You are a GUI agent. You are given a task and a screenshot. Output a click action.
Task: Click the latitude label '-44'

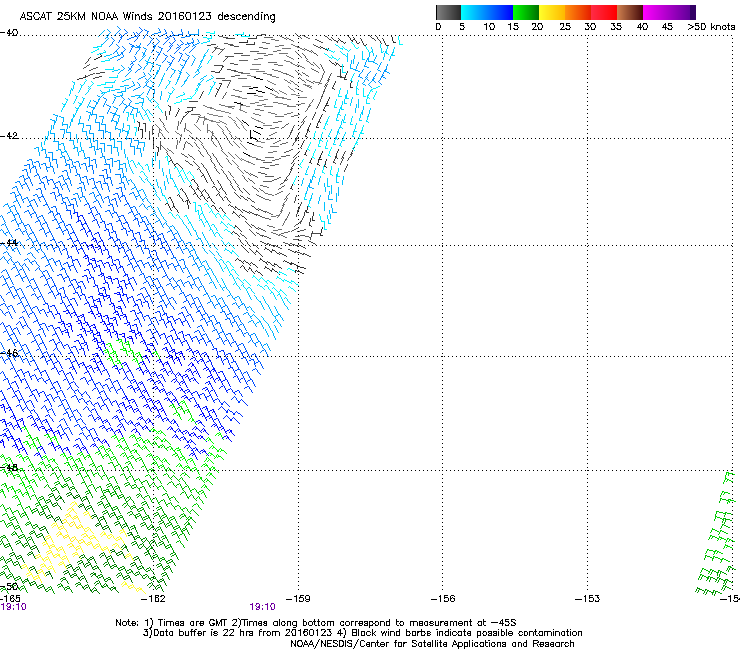(9, 243)
